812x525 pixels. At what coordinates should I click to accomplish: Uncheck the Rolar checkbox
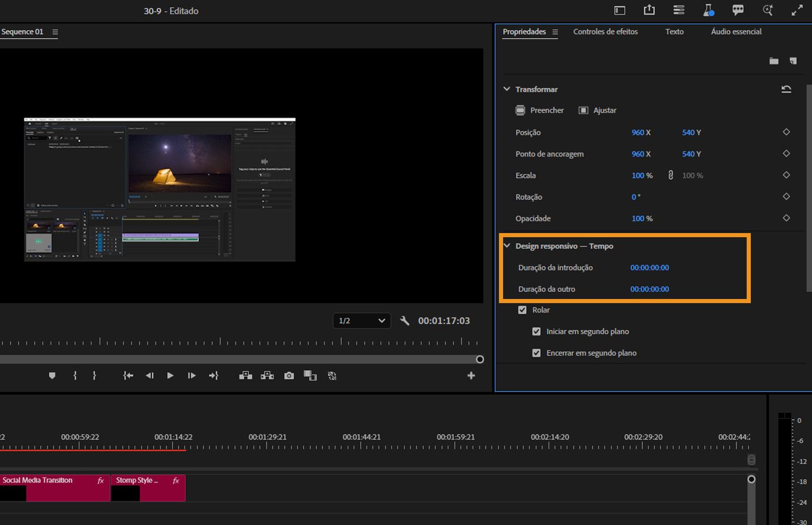point(523,310)
